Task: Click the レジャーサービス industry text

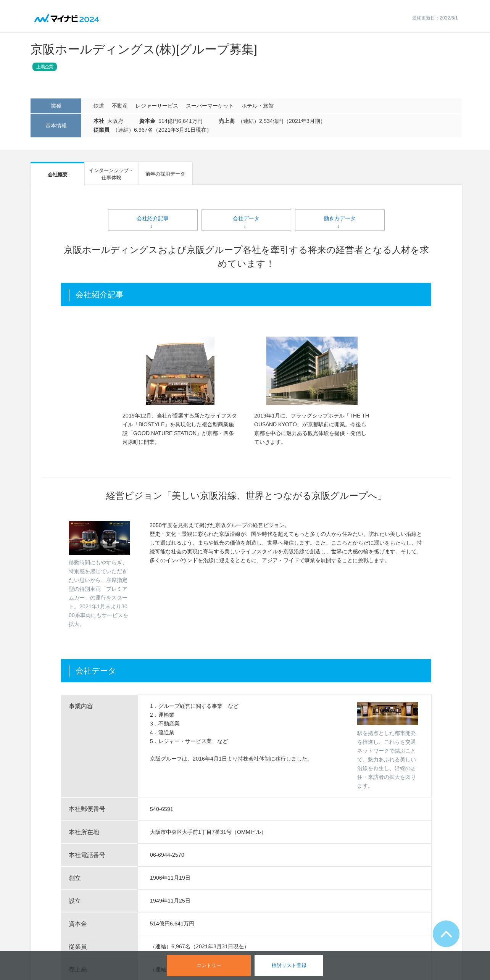Action: click(x=157, y=106)
